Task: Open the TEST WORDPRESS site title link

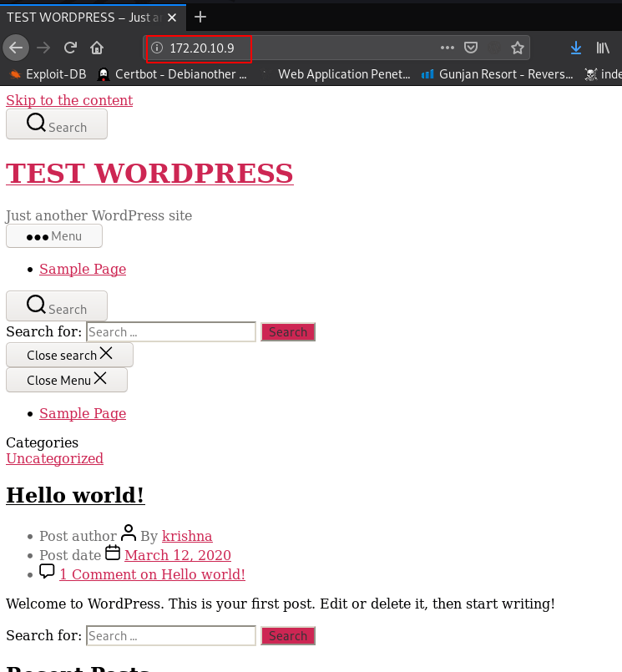Action: tap(149, 174)
